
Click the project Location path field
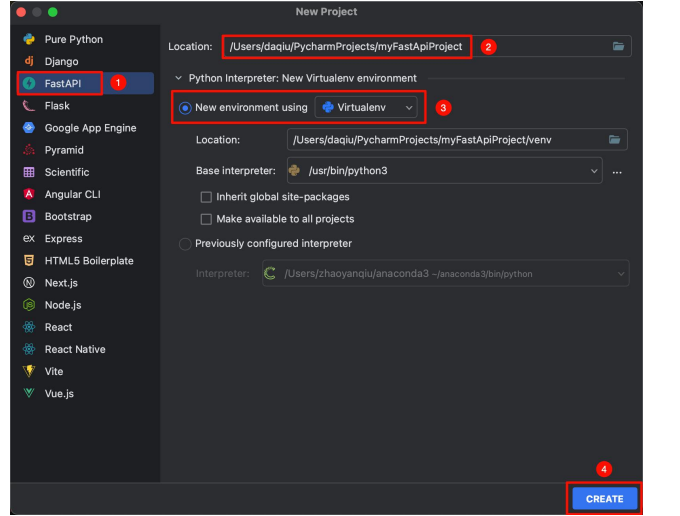click(x=427, y=46)
